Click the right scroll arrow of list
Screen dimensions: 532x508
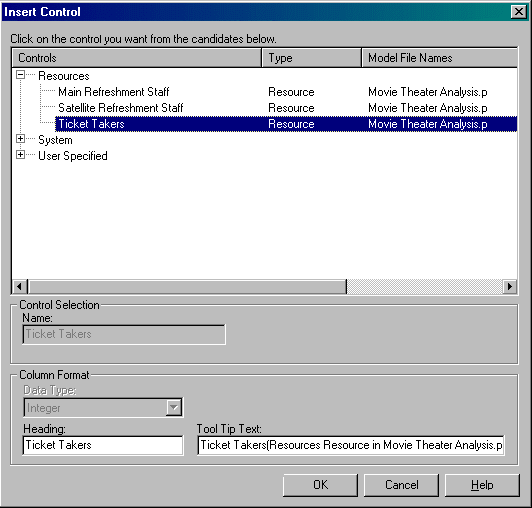tap(510, 287)
